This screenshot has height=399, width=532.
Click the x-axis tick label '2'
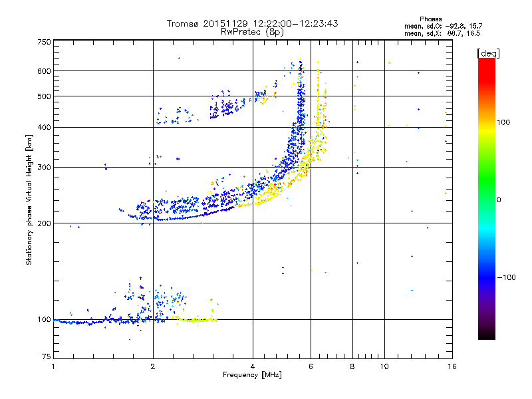point(153,366)
